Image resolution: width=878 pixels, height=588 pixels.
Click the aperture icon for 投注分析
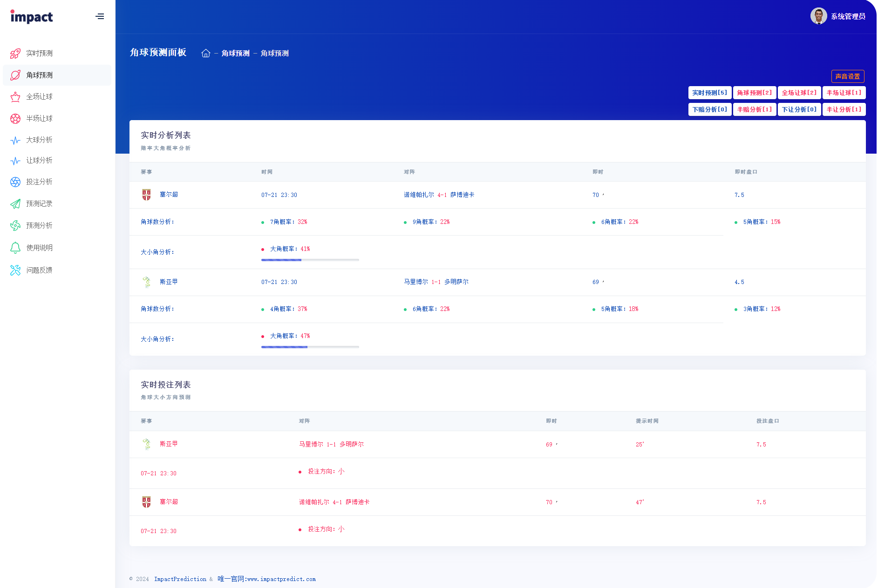[x=15, y=182]
